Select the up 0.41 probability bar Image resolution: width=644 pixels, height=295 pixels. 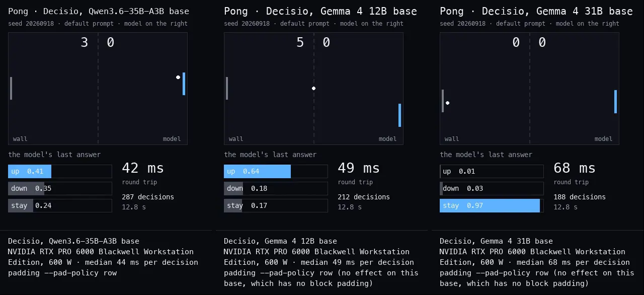(60, 171)
